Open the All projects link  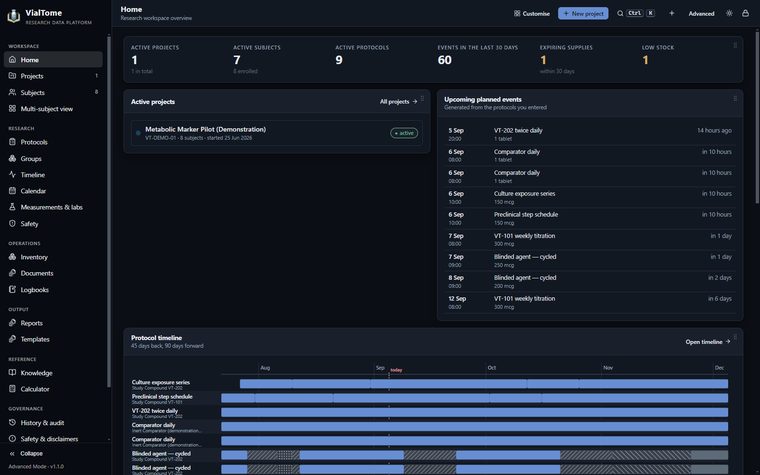click(398, 102)
